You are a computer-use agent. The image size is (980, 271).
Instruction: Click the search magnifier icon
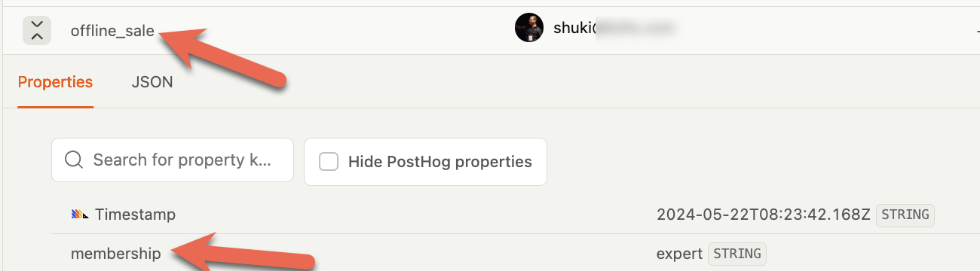tap(73, 160)
